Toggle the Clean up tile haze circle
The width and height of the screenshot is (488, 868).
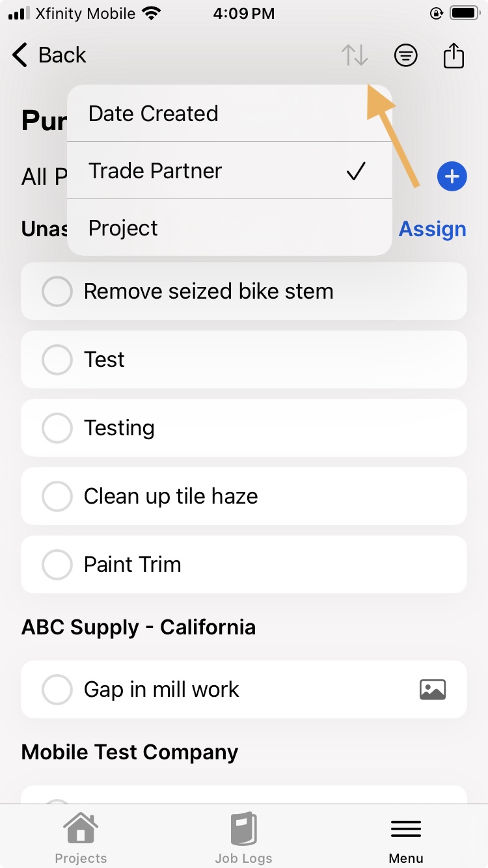(57, 496)
